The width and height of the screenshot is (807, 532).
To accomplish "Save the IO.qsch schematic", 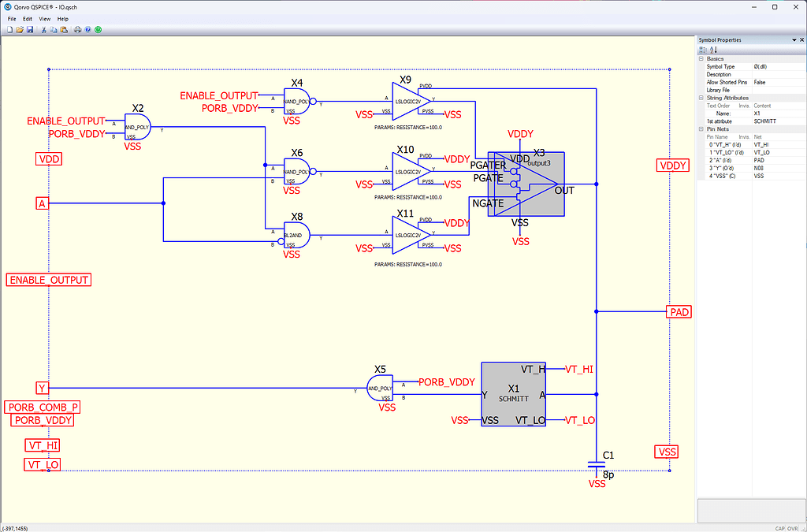I will click(30, 29).
